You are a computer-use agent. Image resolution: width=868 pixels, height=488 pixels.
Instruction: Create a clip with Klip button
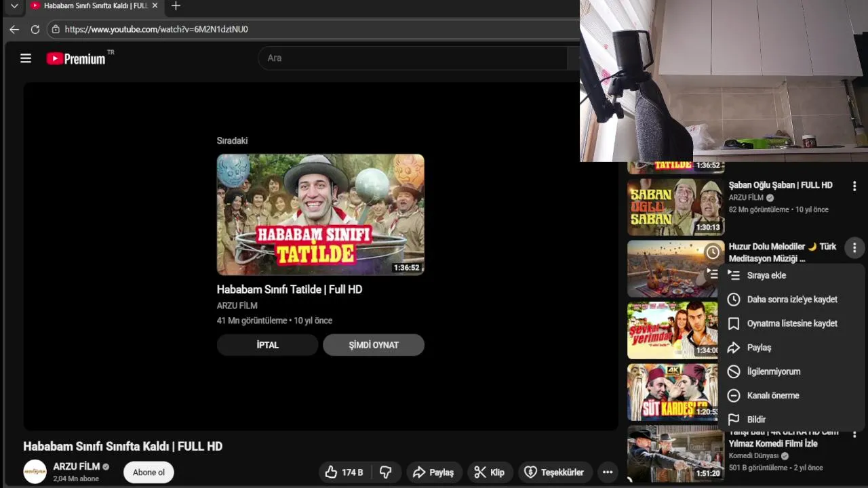tap(490, 472)
